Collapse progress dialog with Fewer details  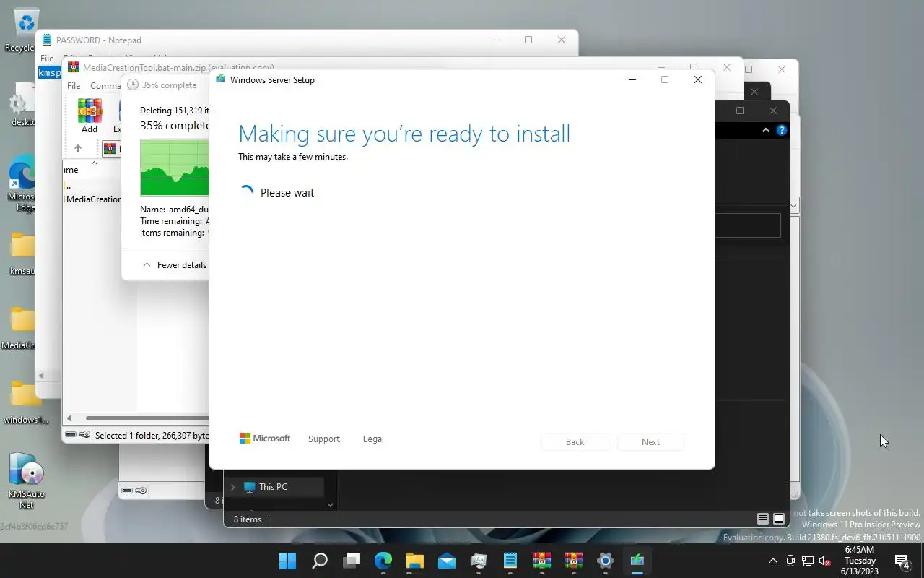pos(175,265)
